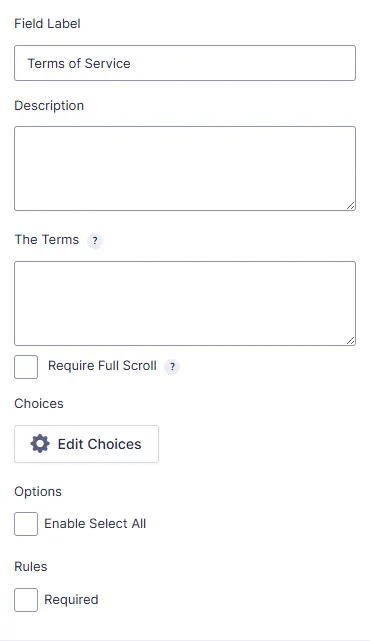This screenshot has width=370, height=641.
Task: Click the help icon next to The Terms
Action: (95, 241)
